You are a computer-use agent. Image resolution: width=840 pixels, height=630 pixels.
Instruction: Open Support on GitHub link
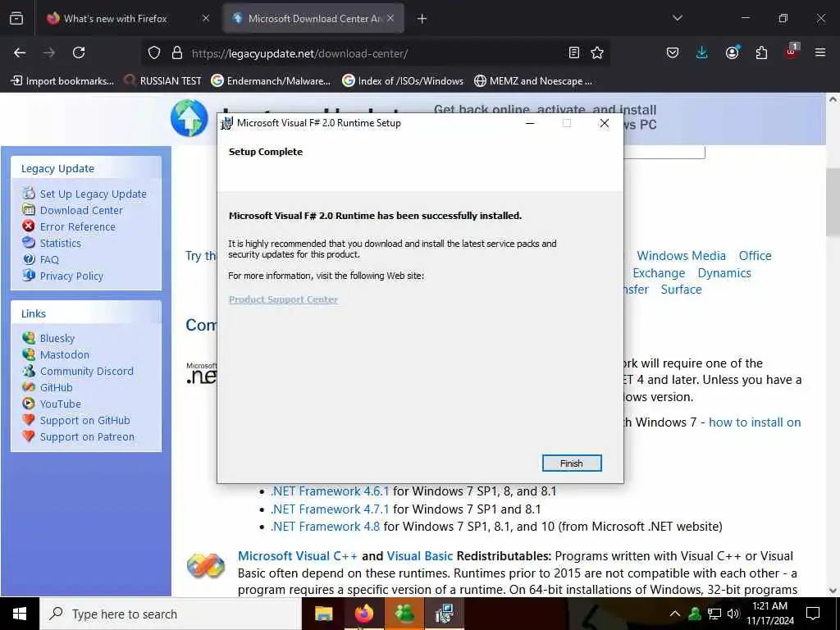tap(85, 421)
